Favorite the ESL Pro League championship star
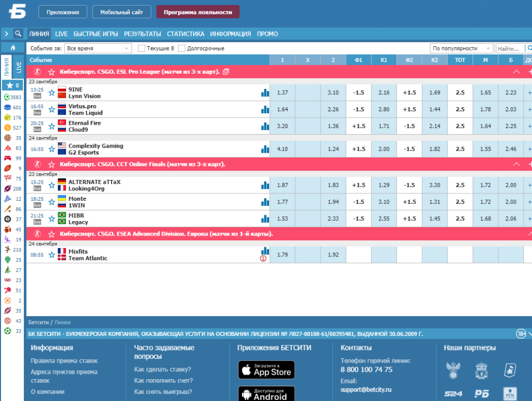Image resolution: width=532 pixels, height=401 pixels. (51, 72)
